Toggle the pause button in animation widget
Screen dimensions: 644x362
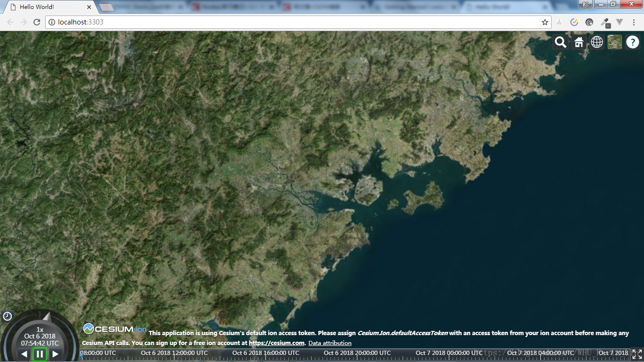pyautogui.click(x=40, y=354)
